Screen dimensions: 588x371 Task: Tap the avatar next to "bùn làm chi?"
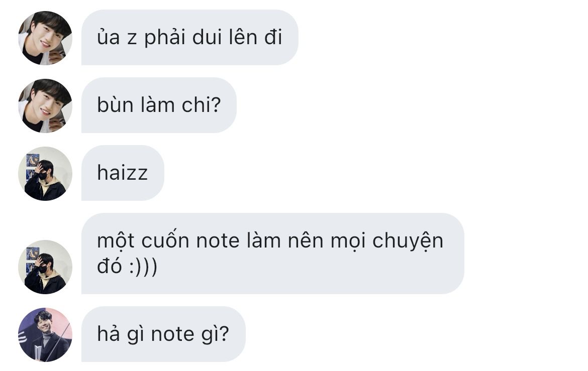click(x=45, y=106)
